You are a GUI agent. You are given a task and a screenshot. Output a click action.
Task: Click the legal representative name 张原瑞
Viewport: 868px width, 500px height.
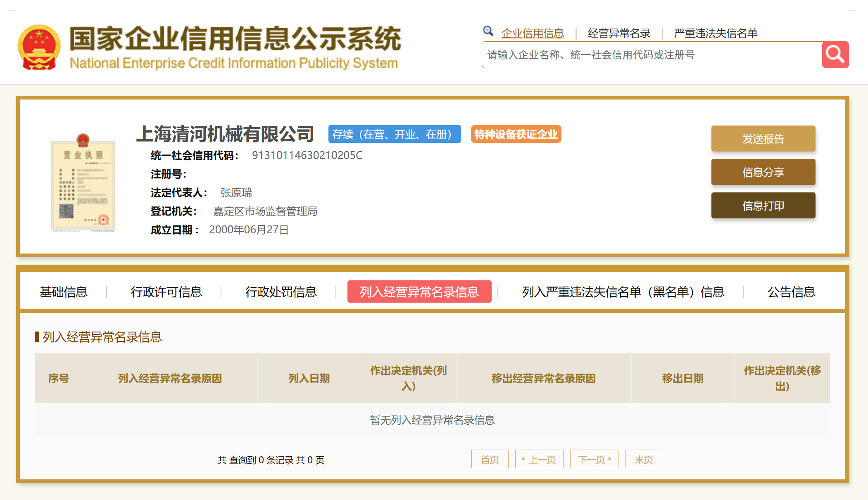click(236, 193)
